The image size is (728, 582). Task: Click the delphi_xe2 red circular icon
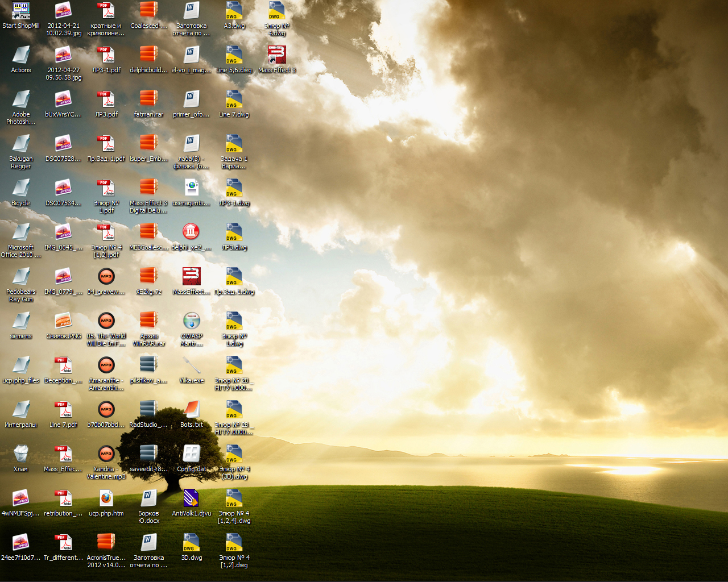[x=192, y=237]
